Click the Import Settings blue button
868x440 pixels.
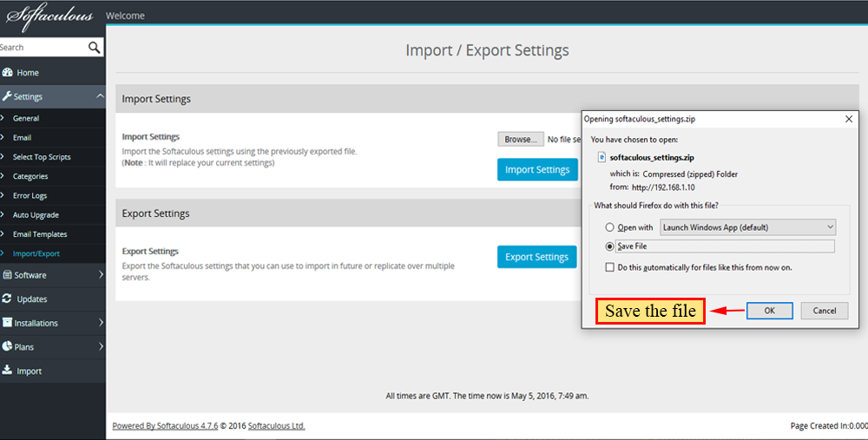[x=537, y=169]
